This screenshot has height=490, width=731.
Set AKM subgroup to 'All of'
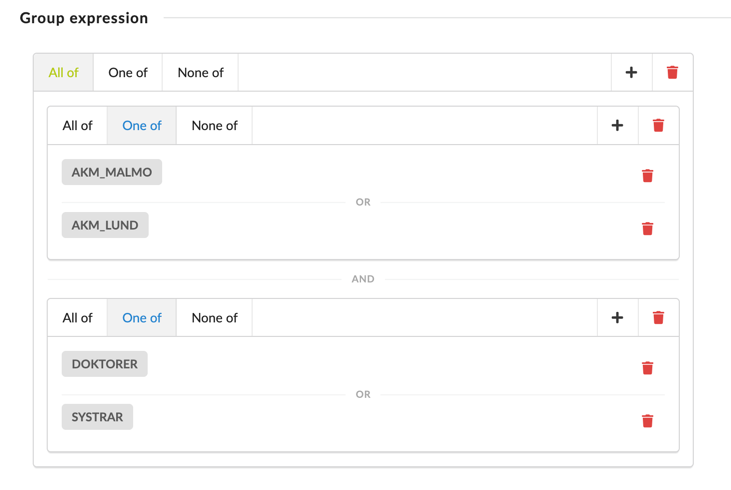point(77,125)
